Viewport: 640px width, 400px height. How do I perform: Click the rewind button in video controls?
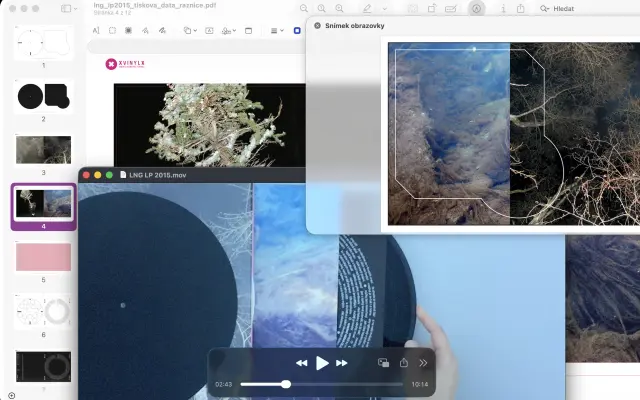click(x=301, y=363)
